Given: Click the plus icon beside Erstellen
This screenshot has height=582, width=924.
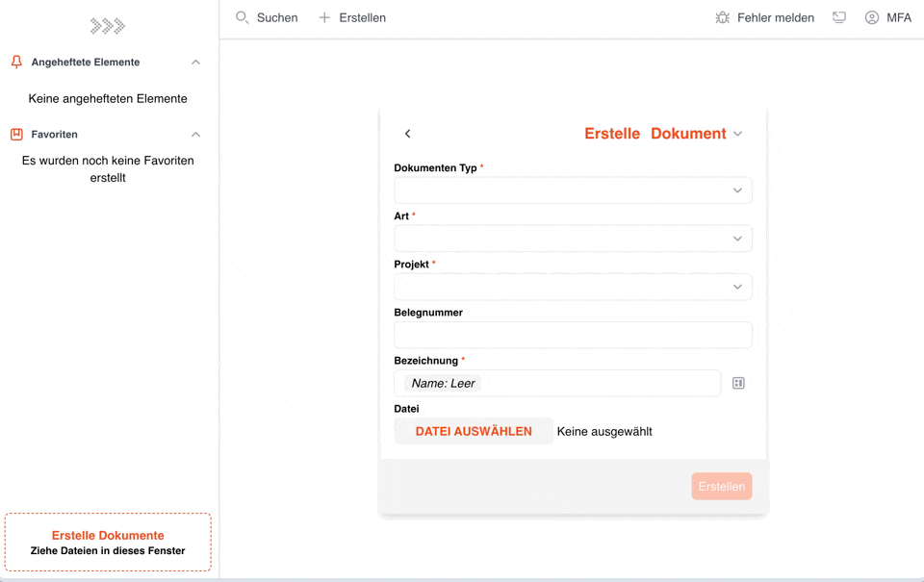Looking at the screenshot, I should coord(324,17).
